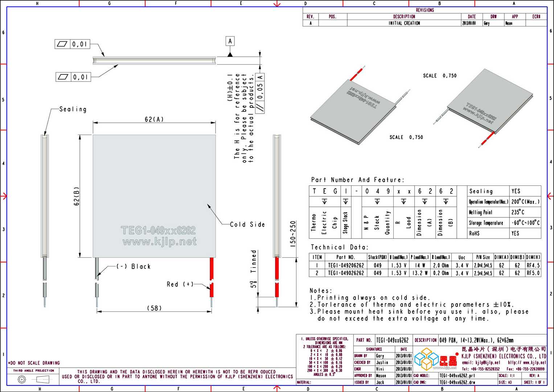Image resolution: width=554 pixels, height=392 pixels.
Task: Select the lower SCALE 0,750 label
Action: [x=406, y=137]
